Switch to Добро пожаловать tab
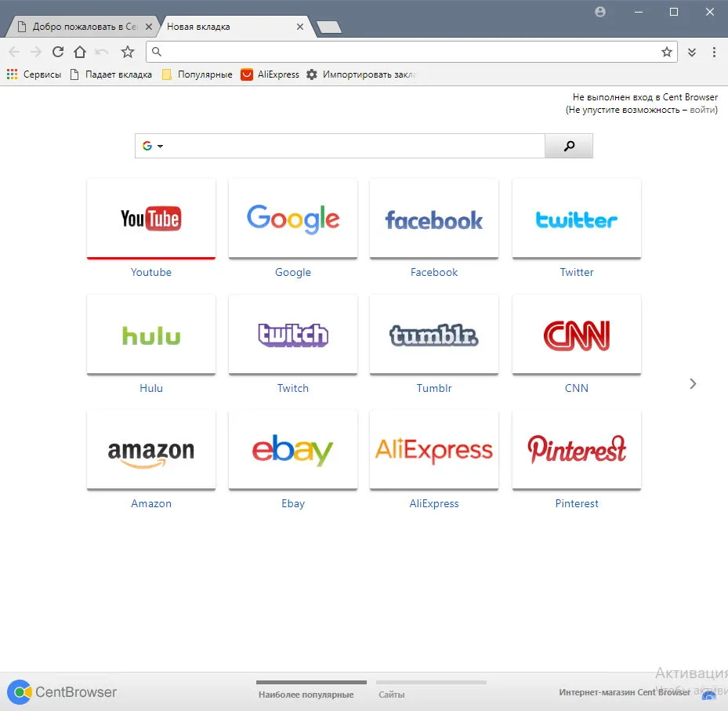Image resolution: width=728 pixels, height=711 pixels. point(82,27)
